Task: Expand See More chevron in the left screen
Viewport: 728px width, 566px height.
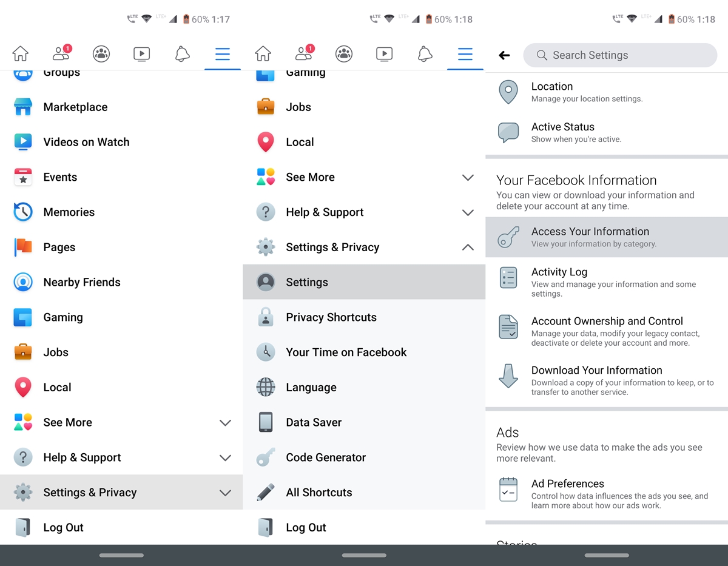Action: [x=225, y=423]
